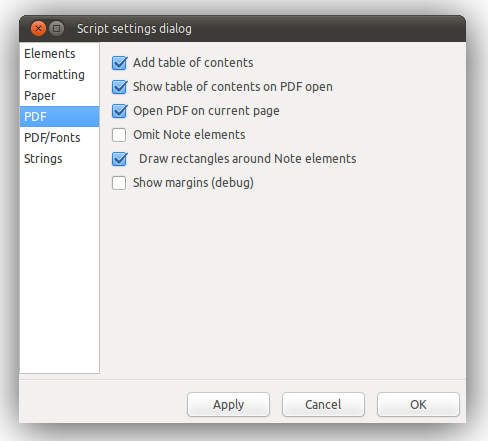
Task: Enable the Omit Note elements checkbox
Action: [119, 135]
